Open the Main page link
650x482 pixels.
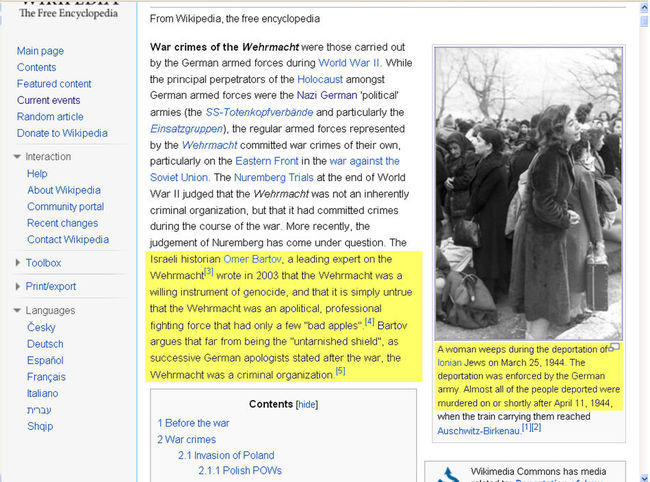click(40, 51)
